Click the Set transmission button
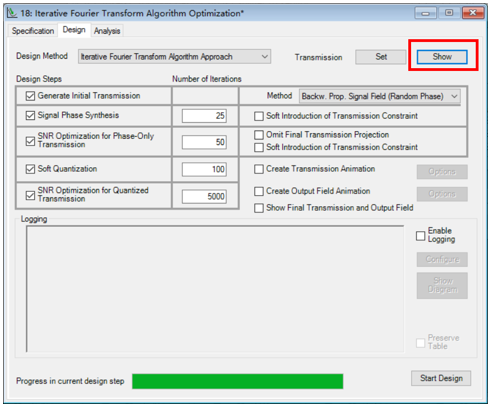This screenshot has height=404, width=488. click(x=381, y=57)
